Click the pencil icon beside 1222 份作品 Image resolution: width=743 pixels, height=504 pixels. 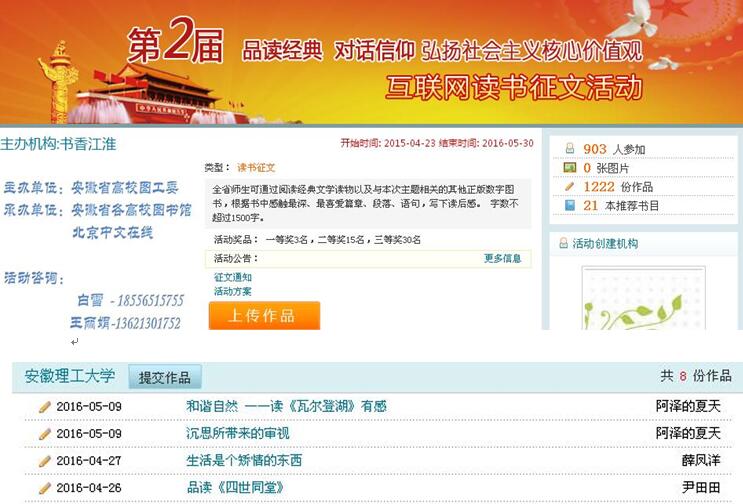click(x=569, y=186)
